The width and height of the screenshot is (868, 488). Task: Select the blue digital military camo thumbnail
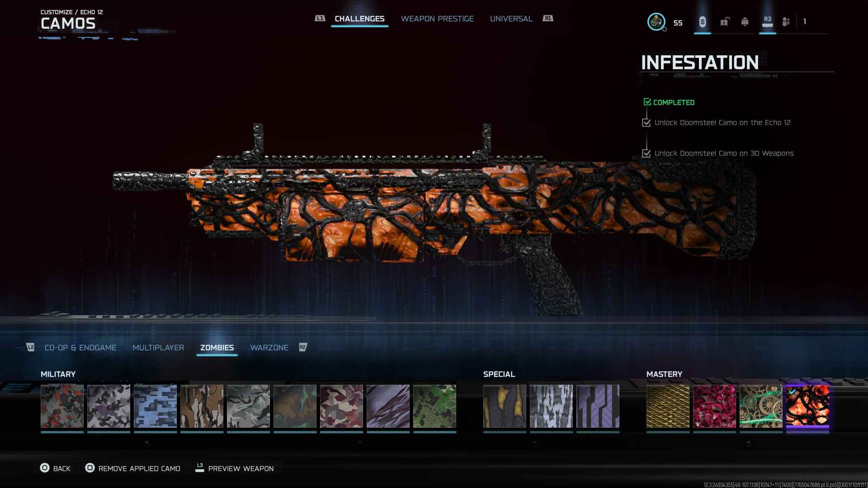tap(155, 406)
